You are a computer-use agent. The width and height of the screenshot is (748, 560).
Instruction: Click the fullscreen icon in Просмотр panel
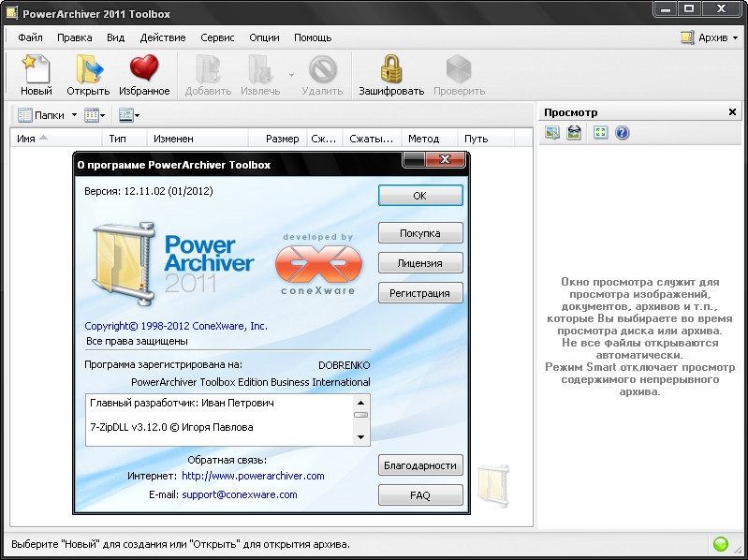(600, 133)
